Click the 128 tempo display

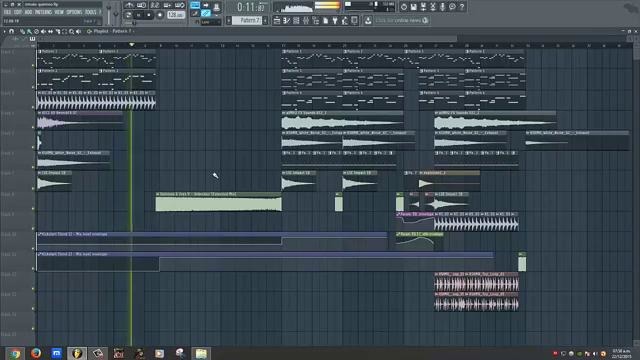pos(176,14)
